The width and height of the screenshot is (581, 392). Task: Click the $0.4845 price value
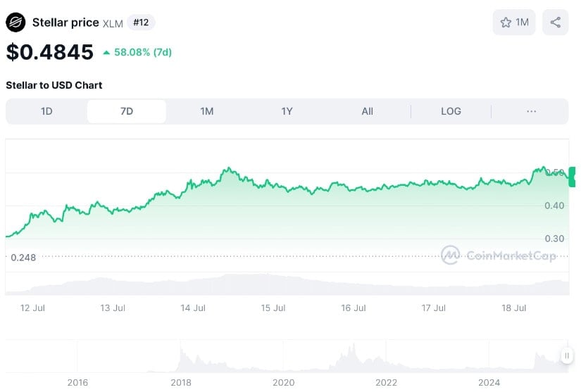click(50, 52)
